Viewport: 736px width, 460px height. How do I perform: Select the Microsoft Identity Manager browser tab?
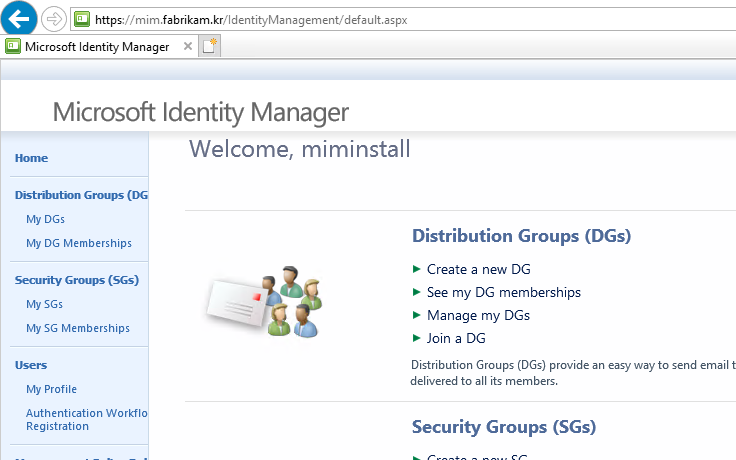pos(99,46)
